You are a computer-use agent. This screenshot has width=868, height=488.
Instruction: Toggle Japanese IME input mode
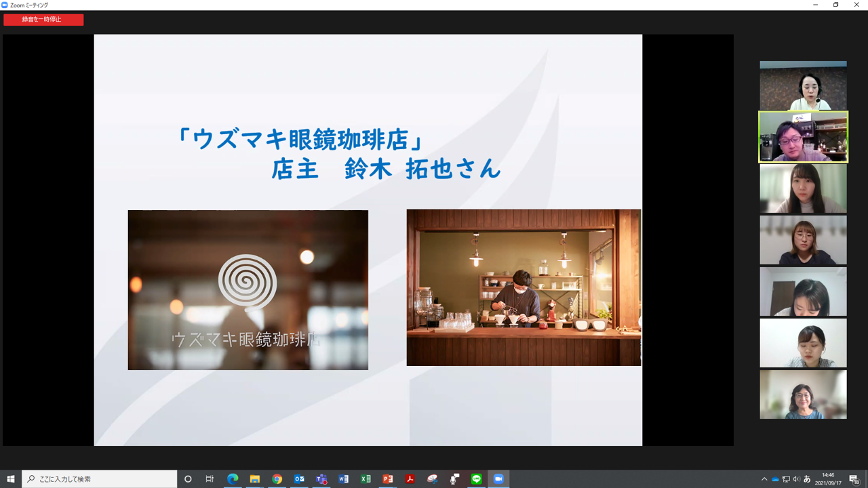tap(807, 479)
